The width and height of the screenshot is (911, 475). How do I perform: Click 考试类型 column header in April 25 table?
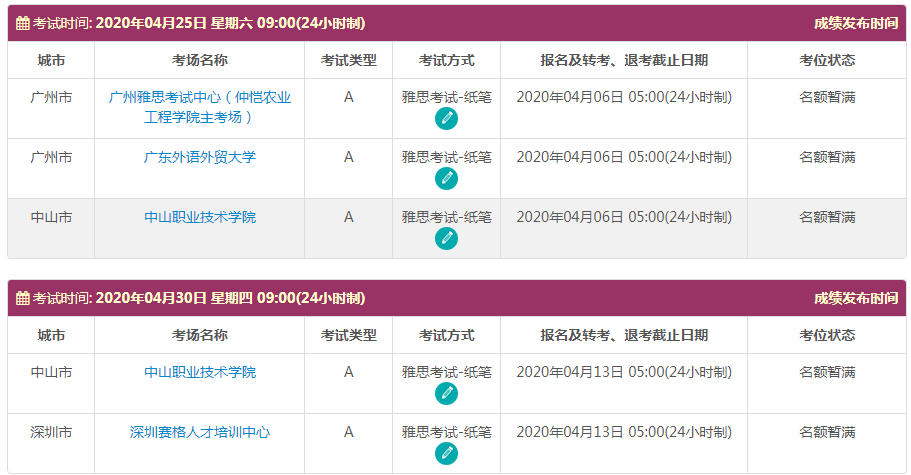coord(349,60)
